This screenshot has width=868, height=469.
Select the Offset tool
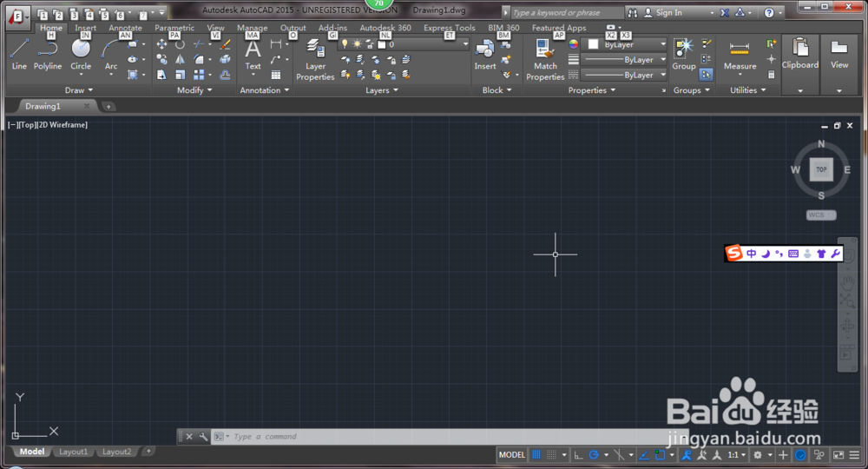(225, 74)
